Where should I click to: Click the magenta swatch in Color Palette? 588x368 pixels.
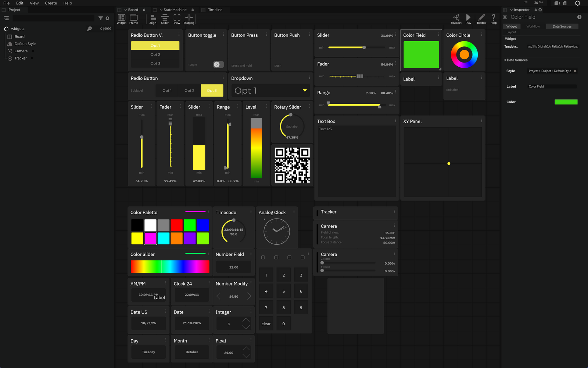150,238
